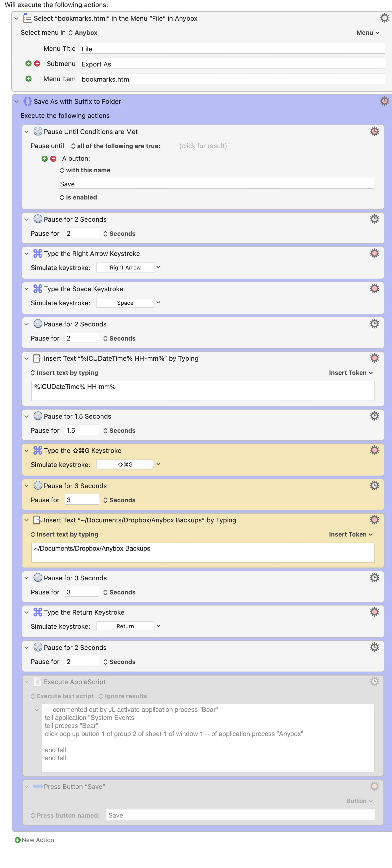392x868 pixels.
Task: Toggle the 'is enabled' condition selector
Action: point(78,197)
